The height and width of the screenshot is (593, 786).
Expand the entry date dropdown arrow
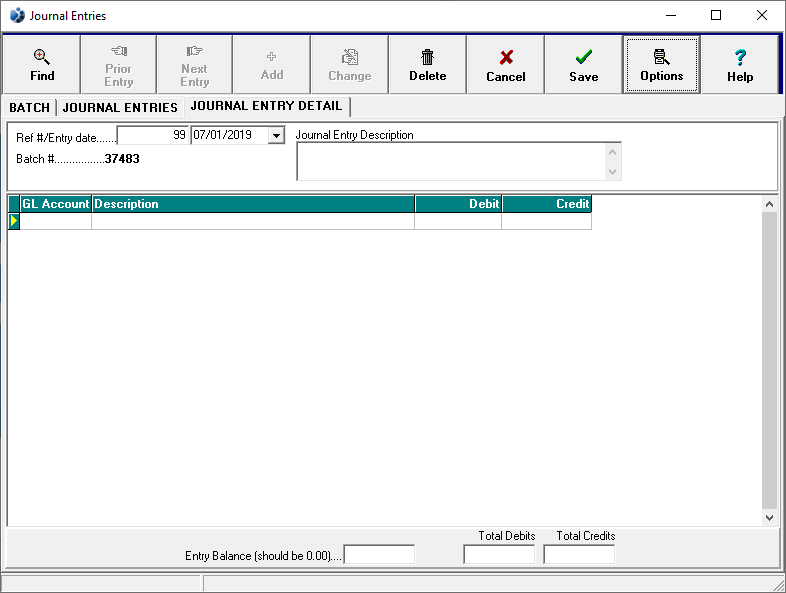(x=277, y=135)
